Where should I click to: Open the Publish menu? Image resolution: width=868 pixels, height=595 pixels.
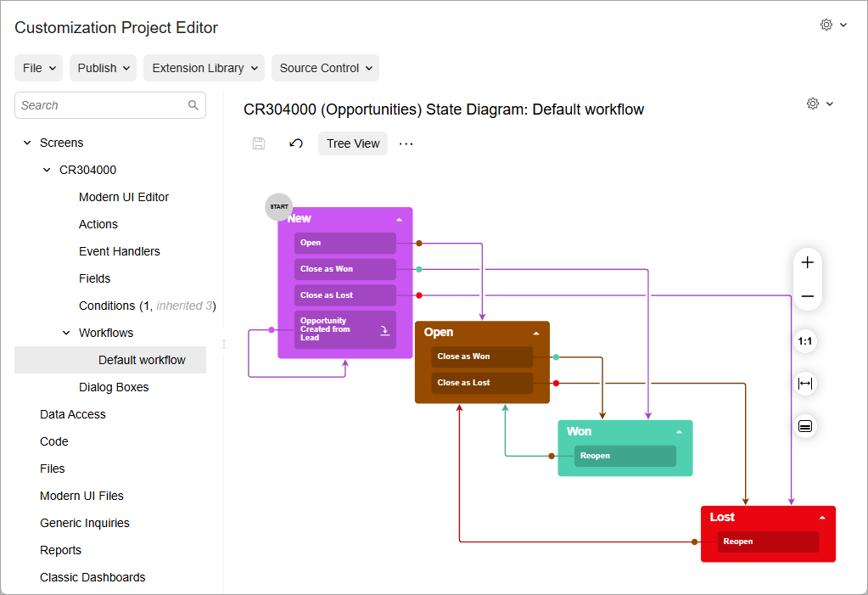click(x=103, y=68)
